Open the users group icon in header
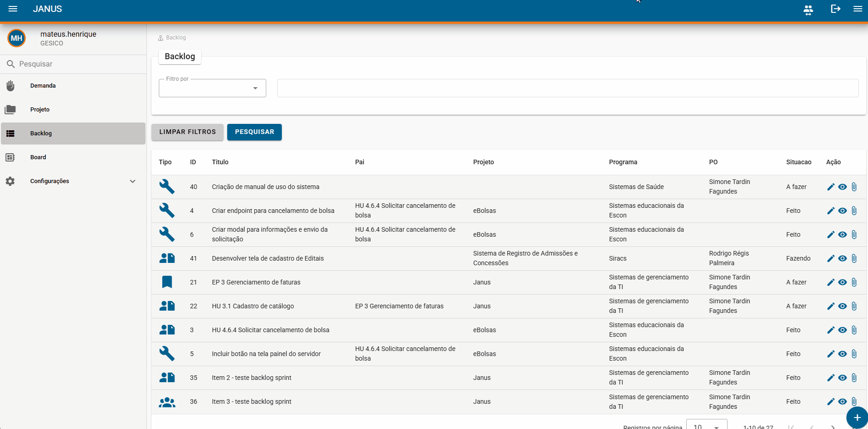Screen dimensions: 868x429 (x=808, y=10)
